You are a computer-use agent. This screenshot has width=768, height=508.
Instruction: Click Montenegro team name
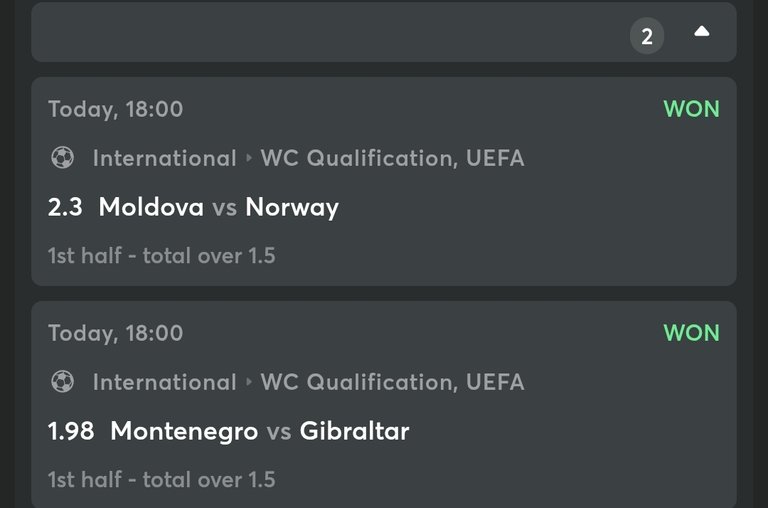184,432
